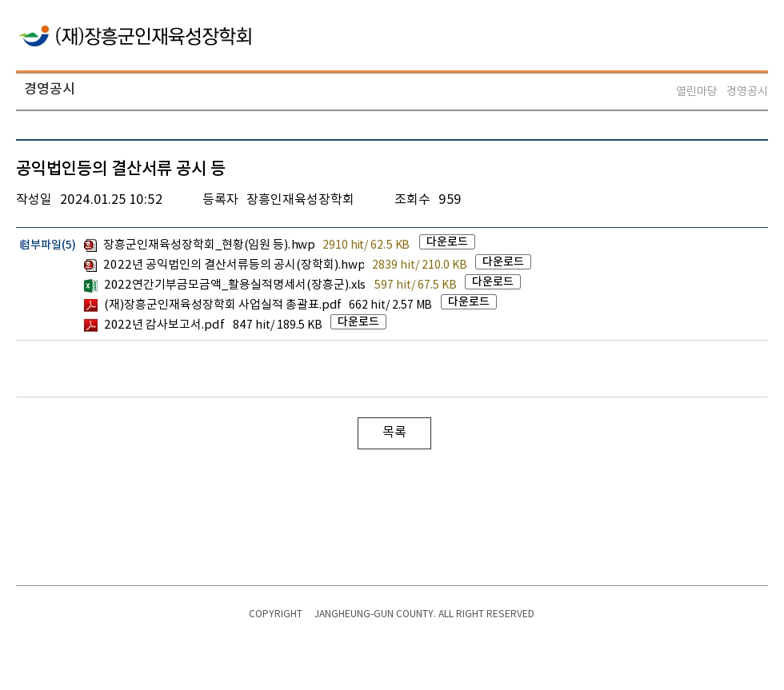The height and width of the screenshot is (690, 784).
Task: Download 2022년 감사보고서.pdf via 다운로드 button
Action: (358, 321)
